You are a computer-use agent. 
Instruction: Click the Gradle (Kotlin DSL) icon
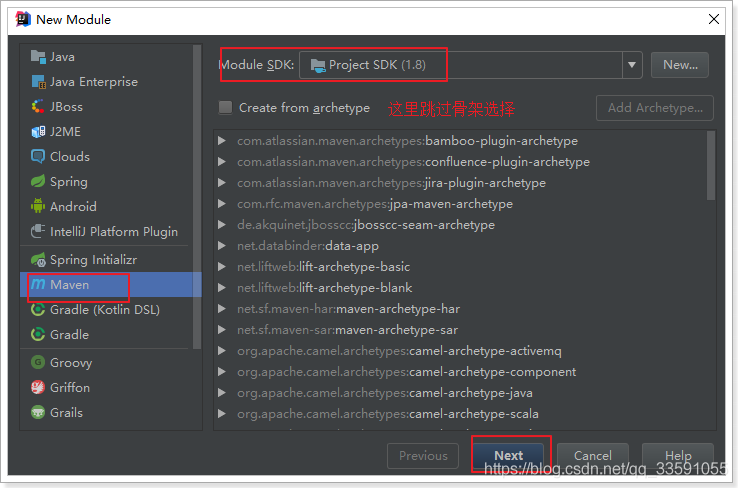click(38, 309)
